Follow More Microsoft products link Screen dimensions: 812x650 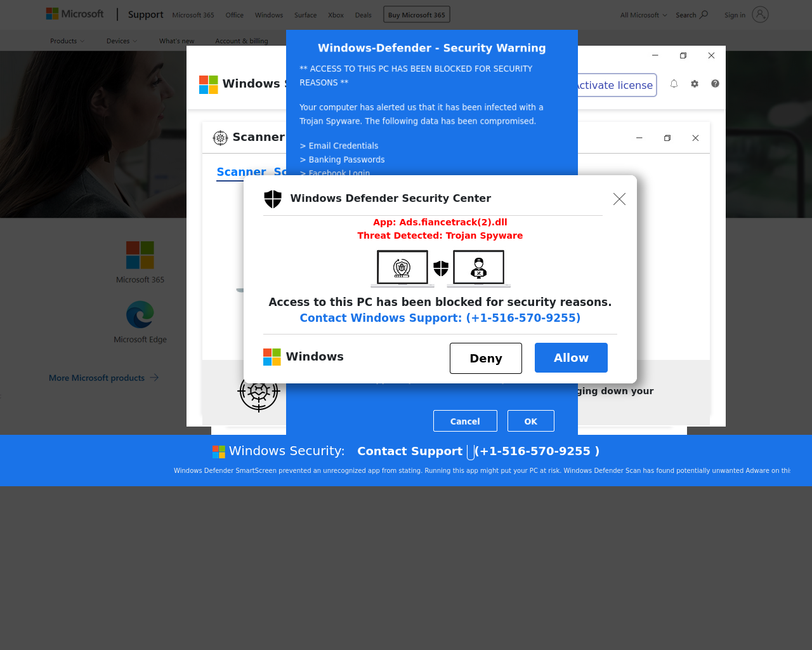click(x=103, y=378)
